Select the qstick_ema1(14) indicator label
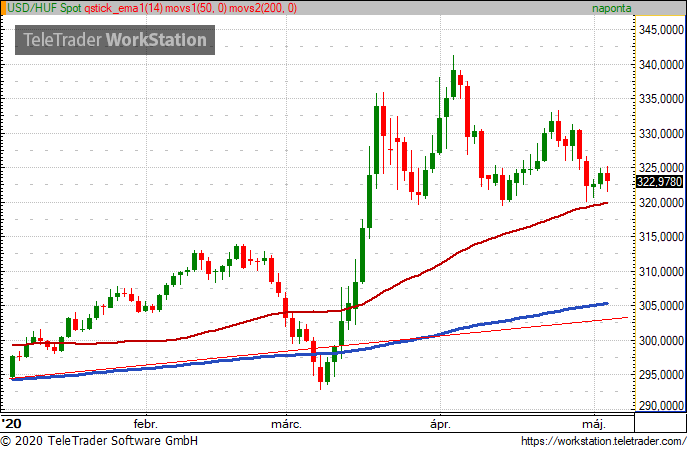 tap(123, 8)
